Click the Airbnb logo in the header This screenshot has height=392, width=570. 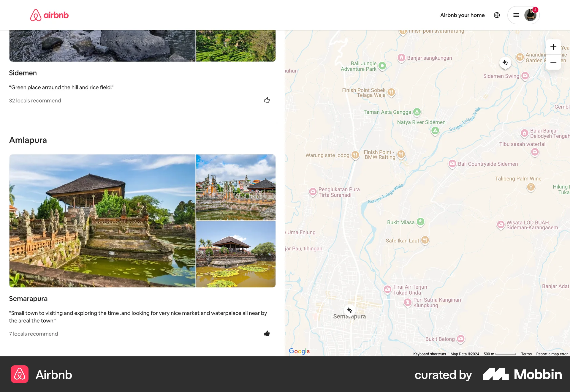point(49,15)
